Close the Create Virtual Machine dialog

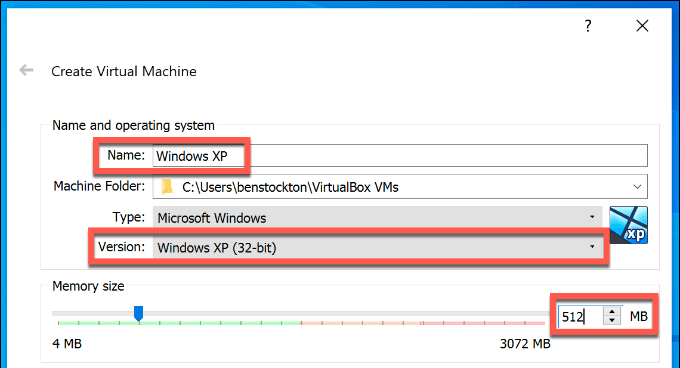pos(642,26)
